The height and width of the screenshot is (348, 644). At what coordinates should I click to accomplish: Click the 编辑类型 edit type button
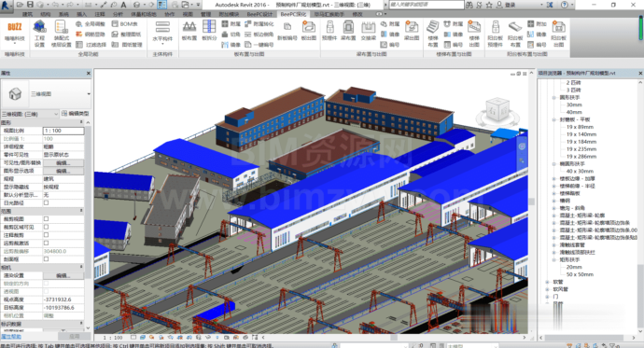pyautogui.click(x=76, y=113)
